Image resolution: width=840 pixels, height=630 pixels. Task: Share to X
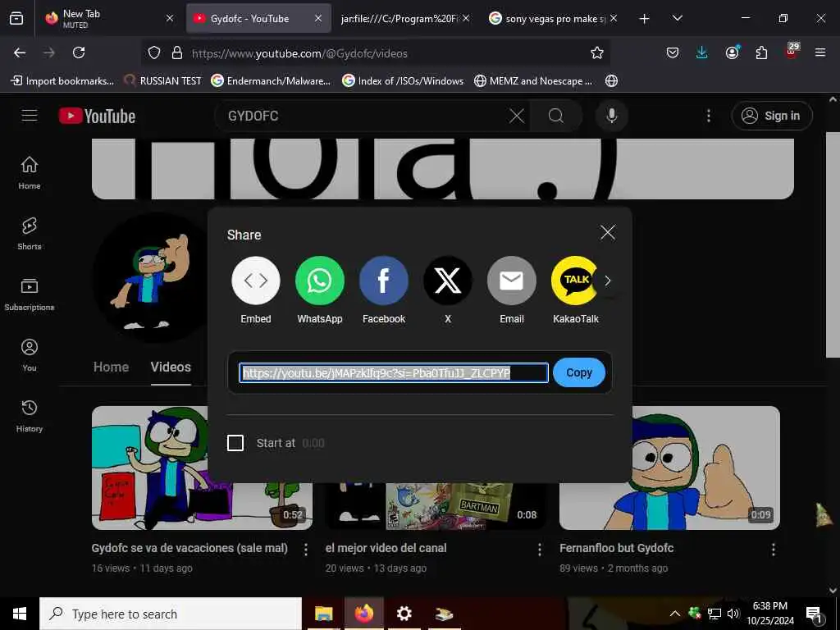click(x=448, y=281)
